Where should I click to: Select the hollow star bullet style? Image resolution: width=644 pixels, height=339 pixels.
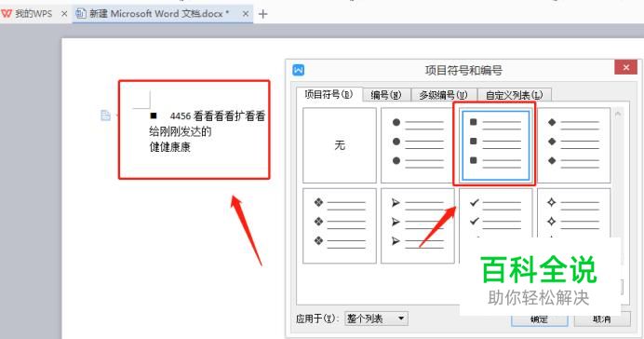tap(574, 213)
